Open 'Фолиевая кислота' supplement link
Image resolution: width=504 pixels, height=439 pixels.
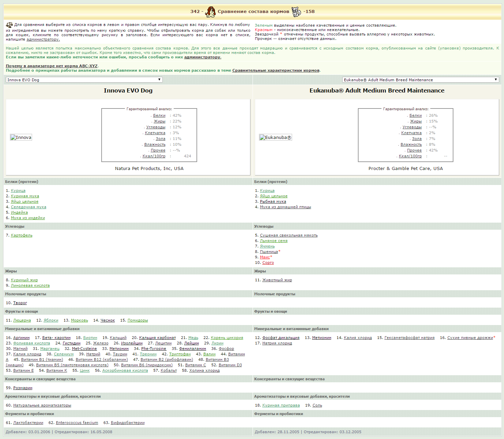[32, 343]
